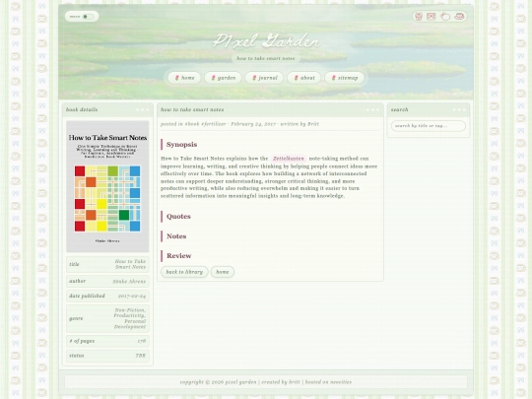
Task: Select the title row in book details
Action: pos(107,264)
